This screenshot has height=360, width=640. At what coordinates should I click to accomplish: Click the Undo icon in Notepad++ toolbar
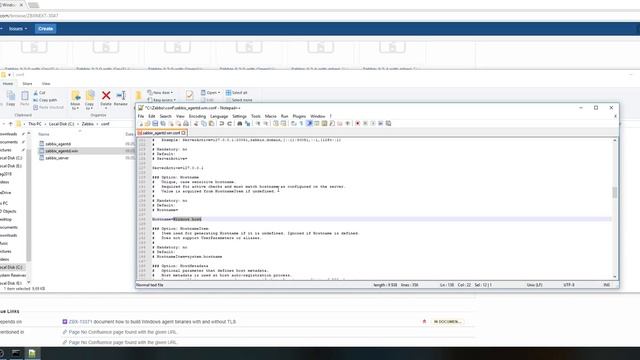(x=221, y=123)
